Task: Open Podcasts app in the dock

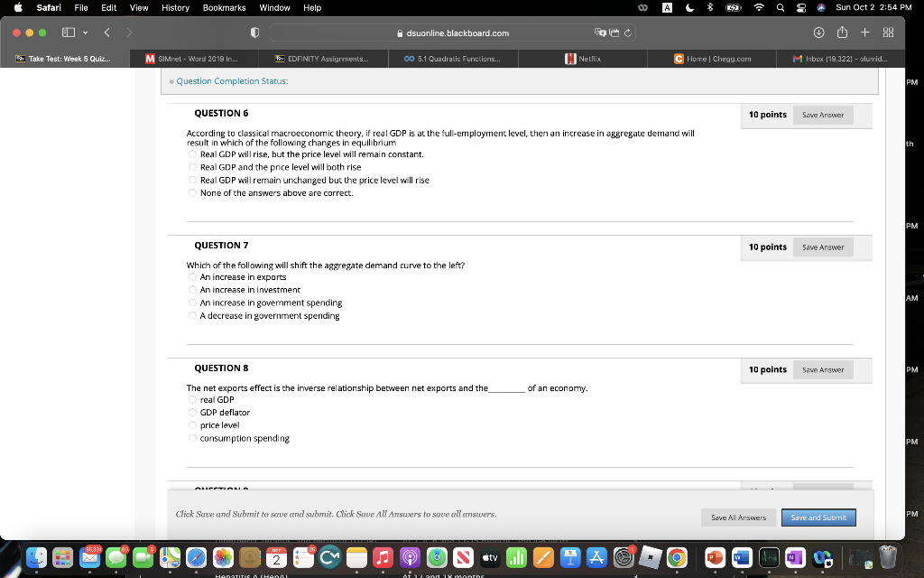Action: tap(410, 556)
